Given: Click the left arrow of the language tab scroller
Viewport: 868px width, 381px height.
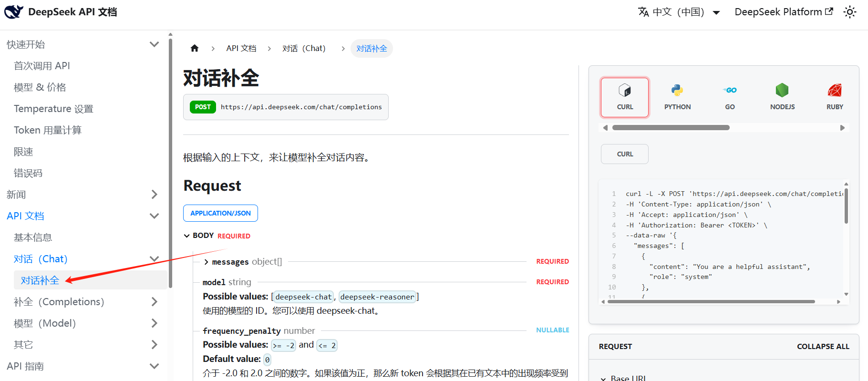Looking at the screenshot, I should pyautogui.click(x=605, y=128).
